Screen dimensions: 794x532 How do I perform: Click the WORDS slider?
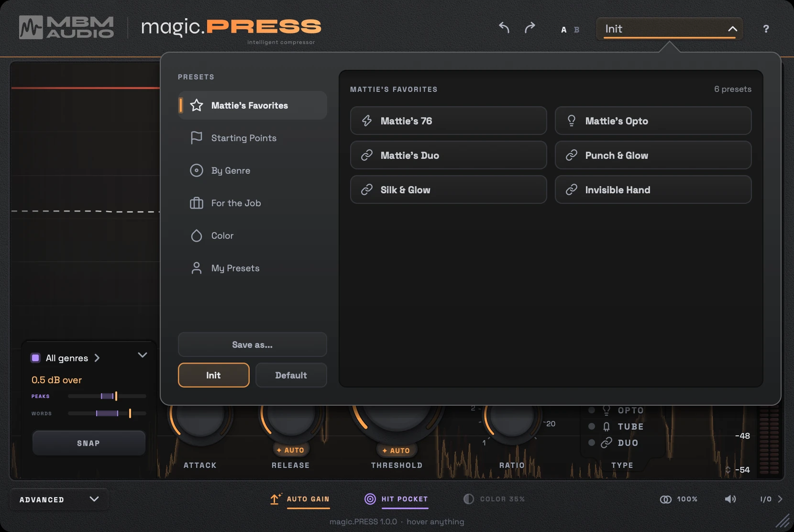pos(107,413)
